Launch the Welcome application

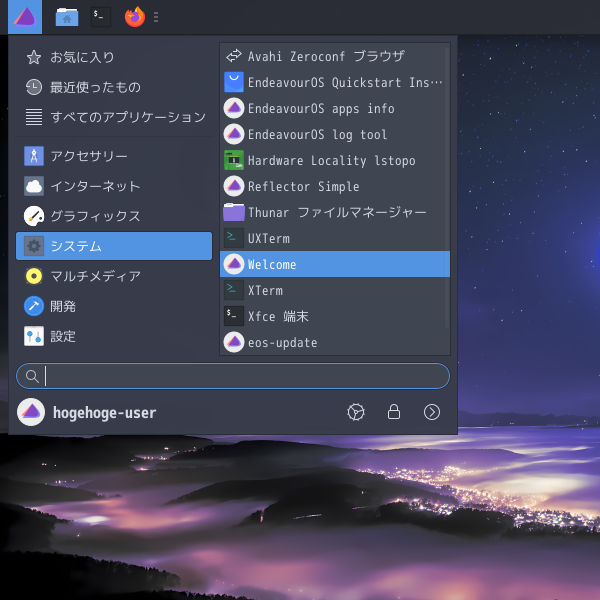click(x=335, y=264)
